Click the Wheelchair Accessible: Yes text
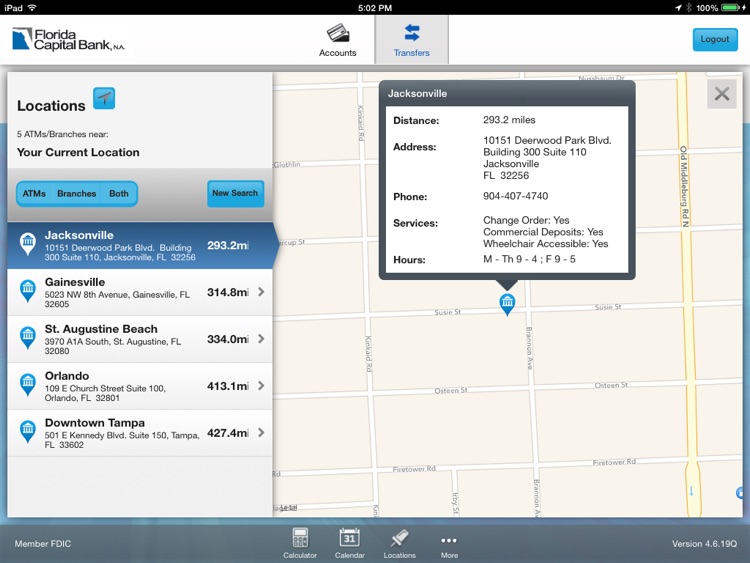The height and width of the screenshot is (563, 750). [545, 244]
